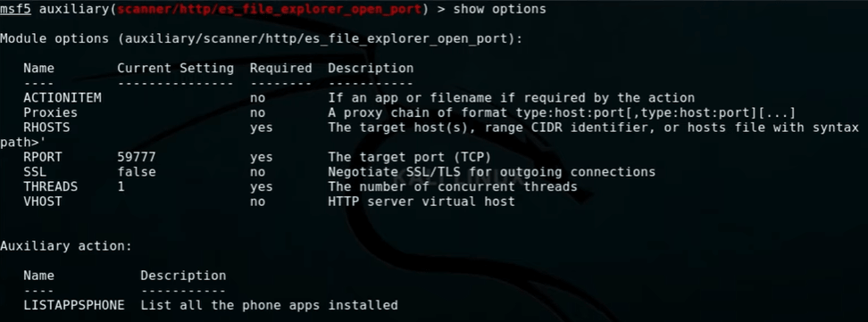Click the wrapped "path>'" line
Viewport: 868px width, 322px height.
23,143
